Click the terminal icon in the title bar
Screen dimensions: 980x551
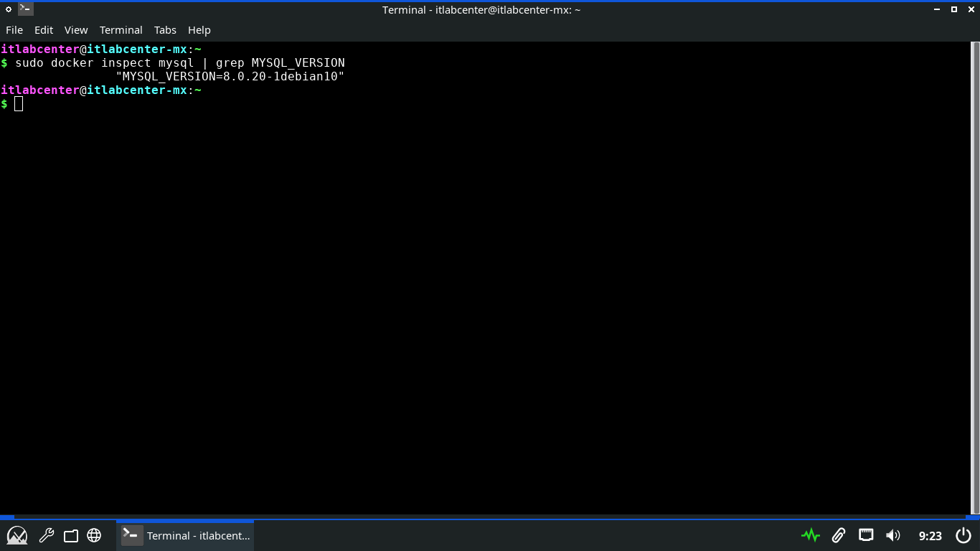[25, 9]
